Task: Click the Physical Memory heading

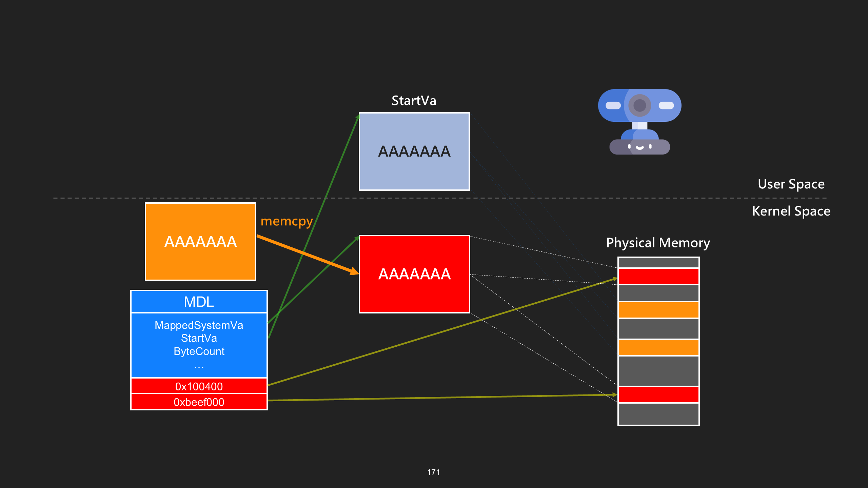Action: [658, 243]
